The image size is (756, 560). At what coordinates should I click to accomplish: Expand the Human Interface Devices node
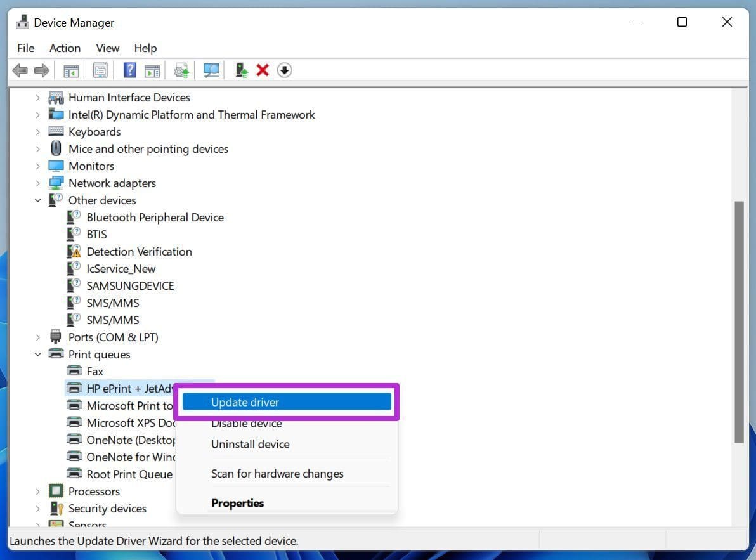(x=37, y=97)
